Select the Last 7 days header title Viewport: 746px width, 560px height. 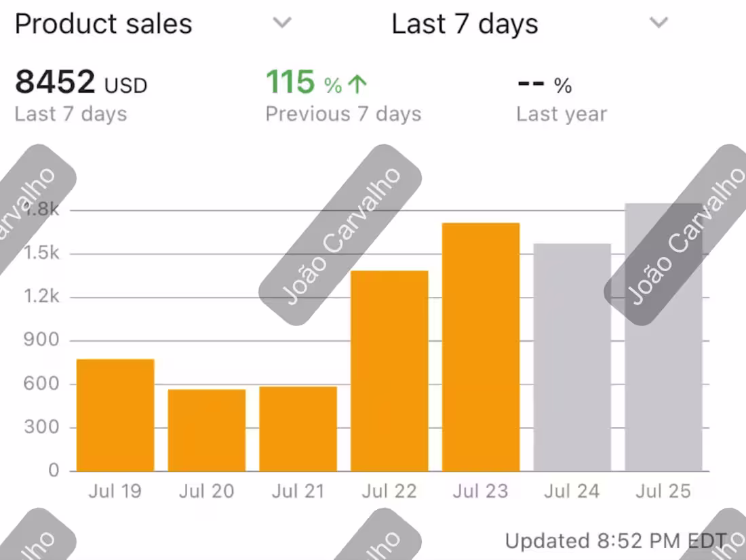pyautogui.click(x=465, y=23)
